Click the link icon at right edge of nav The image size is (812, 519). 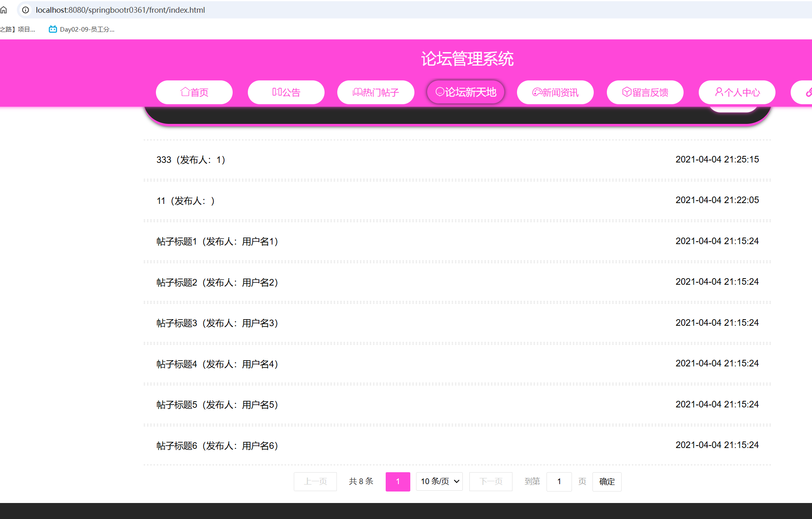(808, 92)
